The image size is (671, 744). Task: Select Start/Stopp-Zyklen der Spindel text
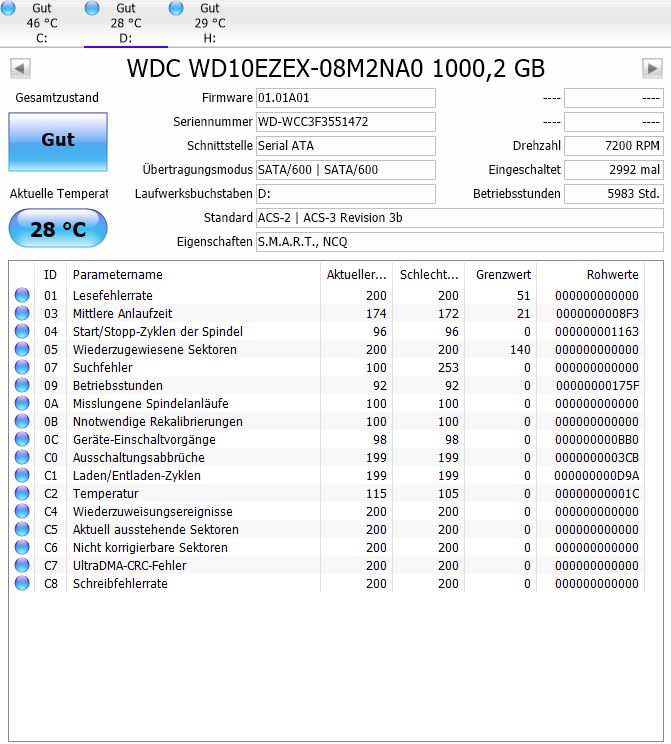coord(158,332)
